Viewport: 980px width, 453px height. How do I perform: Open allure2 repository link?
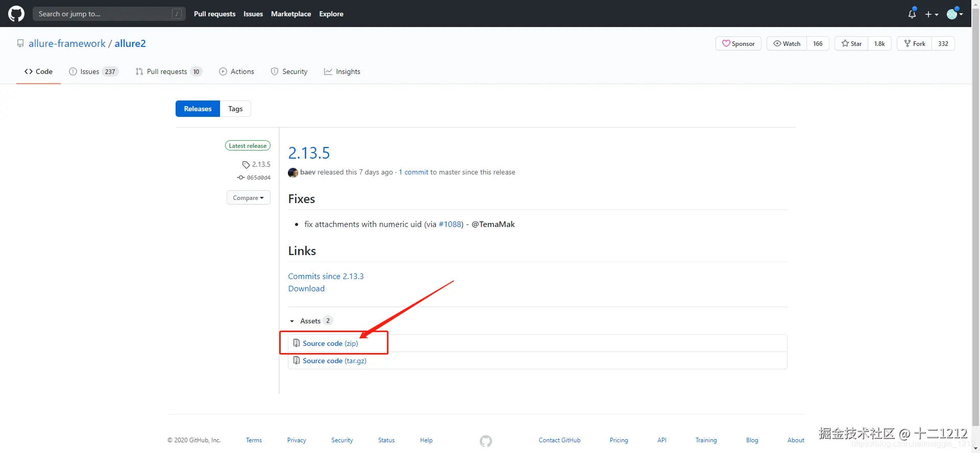tap(130, 43)
